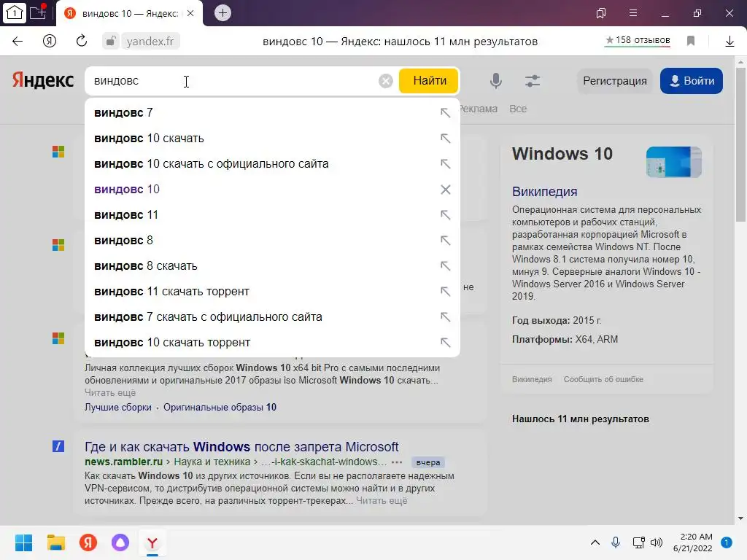Open news.rambler.ru green URL link
Image resolution: width=747 pixels, height=560 pixels.
coord(123,462)
